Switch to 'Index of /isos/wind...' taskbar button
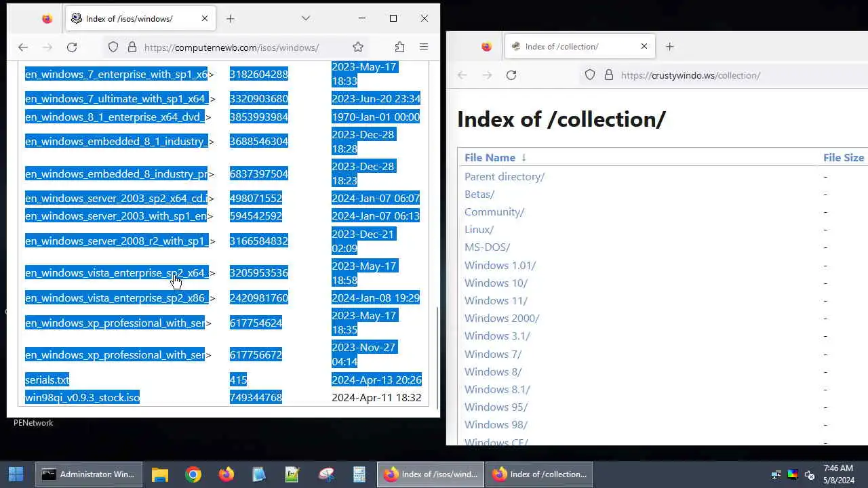Screen dimensions: 868x488 point(431,474)
